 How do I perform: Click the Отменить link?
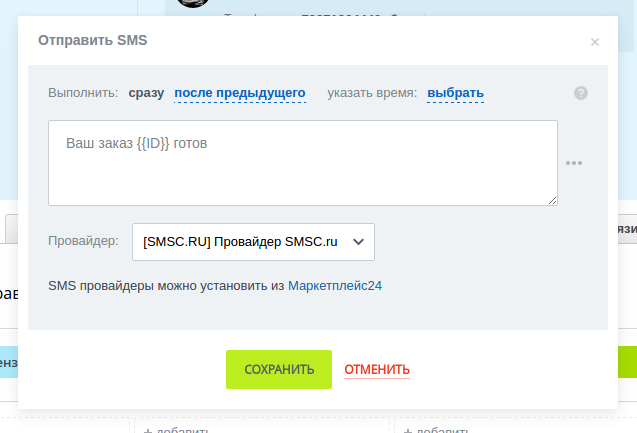[377, 369]
